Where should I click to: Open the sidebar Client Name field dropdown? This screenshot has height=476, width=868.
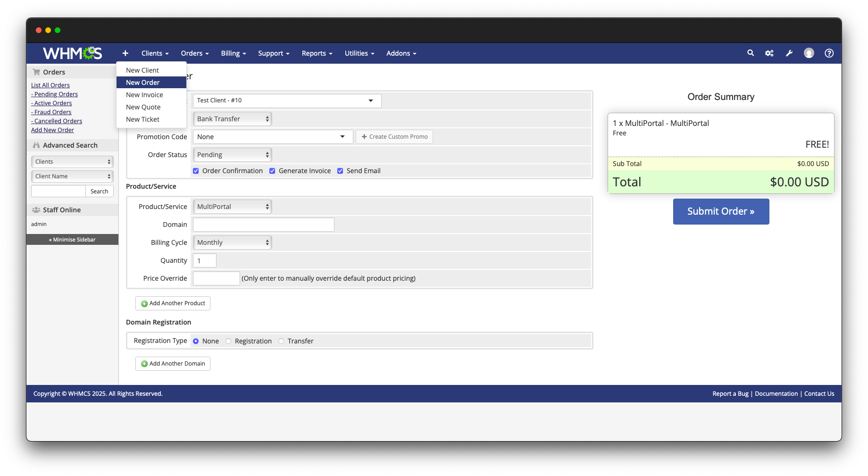[72, 176]
